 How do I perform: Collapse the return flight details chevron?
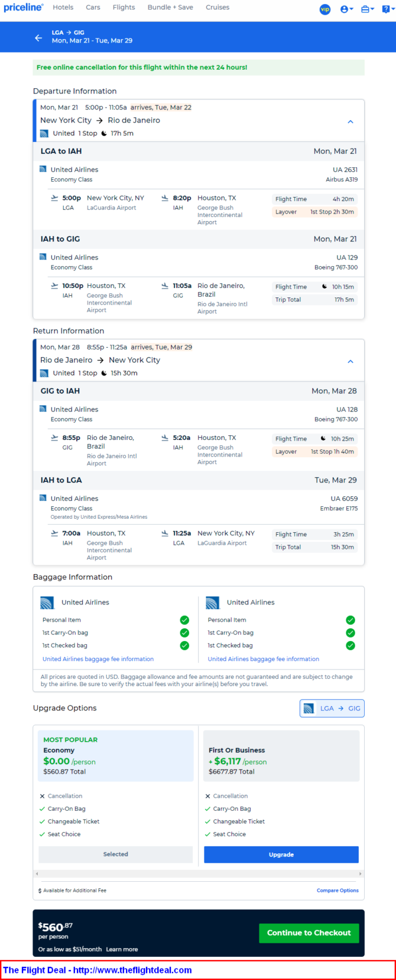[350, 361]
